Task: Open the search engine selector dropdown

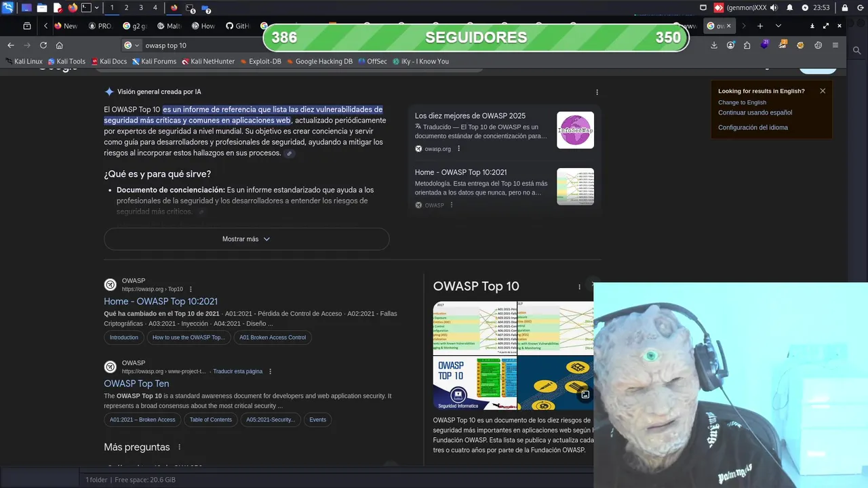Action: tap(132, 45)
